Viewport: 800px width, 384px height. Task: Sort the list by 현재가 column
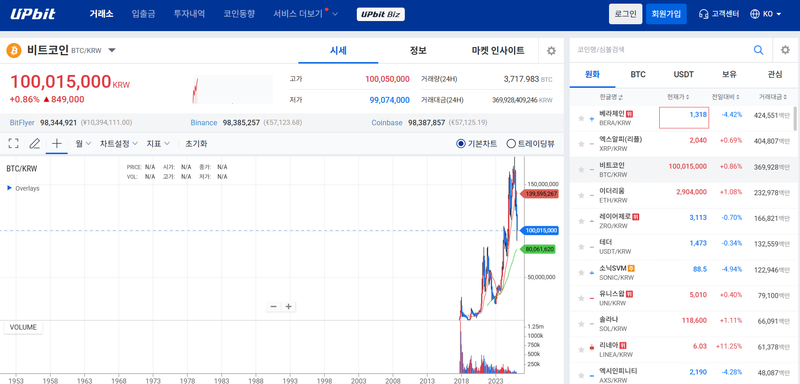(678, 97)
